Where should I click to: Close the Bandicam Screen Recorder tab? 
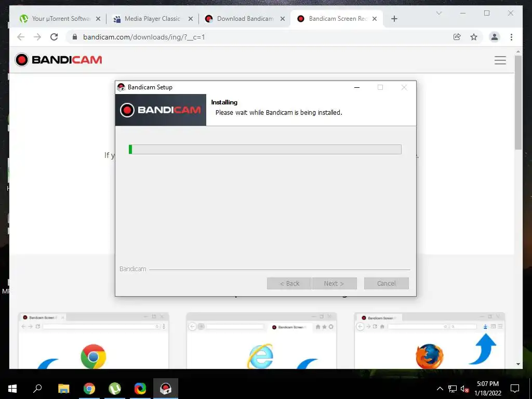pyautogui.click(x=375, y=19)
